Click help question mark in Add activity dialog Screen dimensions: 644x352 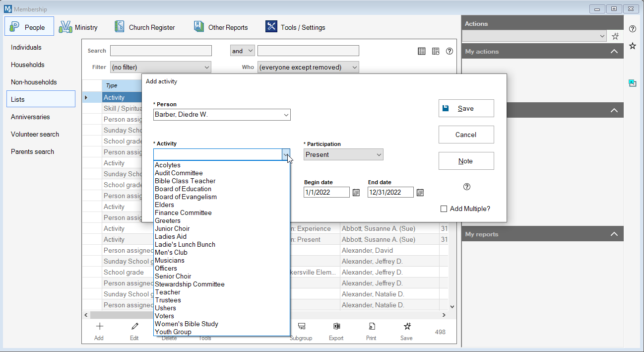(466, 187)
